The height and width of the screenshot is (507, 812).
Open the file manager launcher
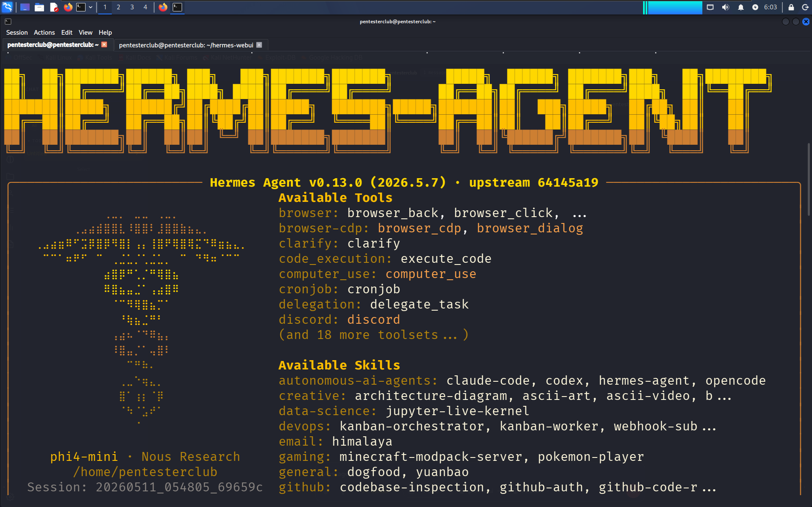tap(39, 7)
